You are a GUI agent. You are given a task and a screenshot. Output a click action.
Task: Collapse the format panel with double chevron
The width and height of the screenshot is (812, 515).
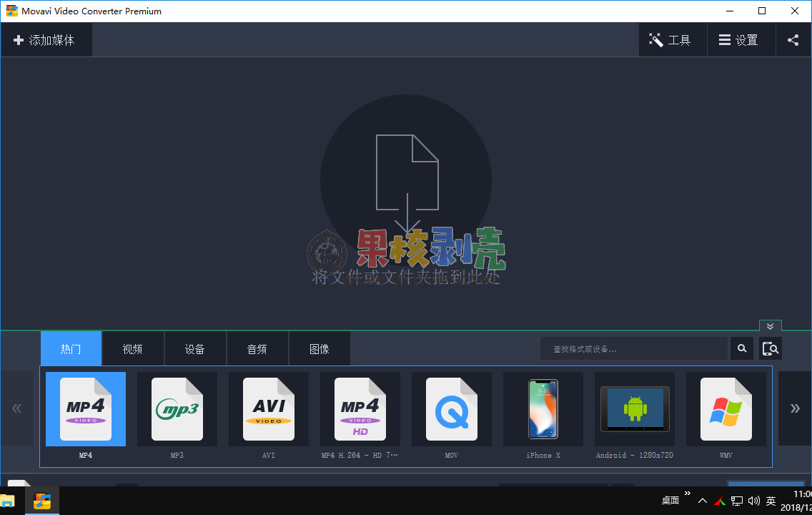click(x=770, y=326)
